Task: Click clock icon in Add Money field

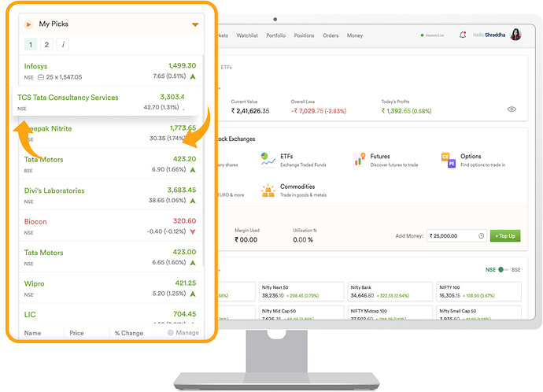Action: [481, 236]
